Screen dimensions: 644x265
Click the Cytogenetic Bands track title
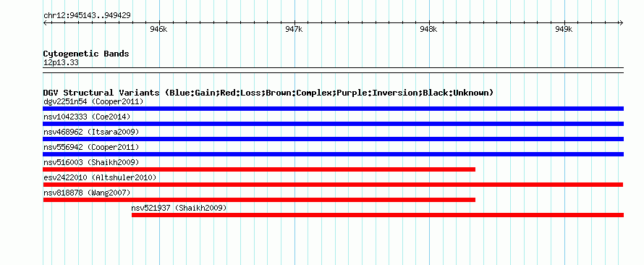[x=86, y=54]
